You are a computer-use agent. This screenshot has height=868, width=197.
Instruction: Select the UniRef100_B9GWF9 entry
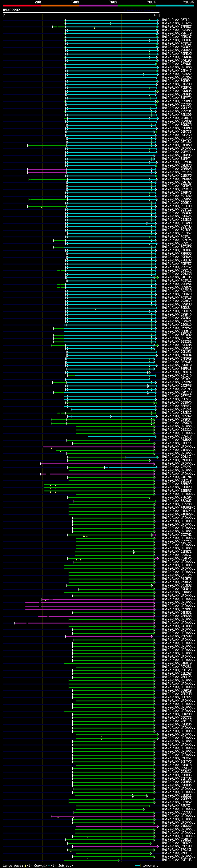pyautogui.click(x=176, y=365)
